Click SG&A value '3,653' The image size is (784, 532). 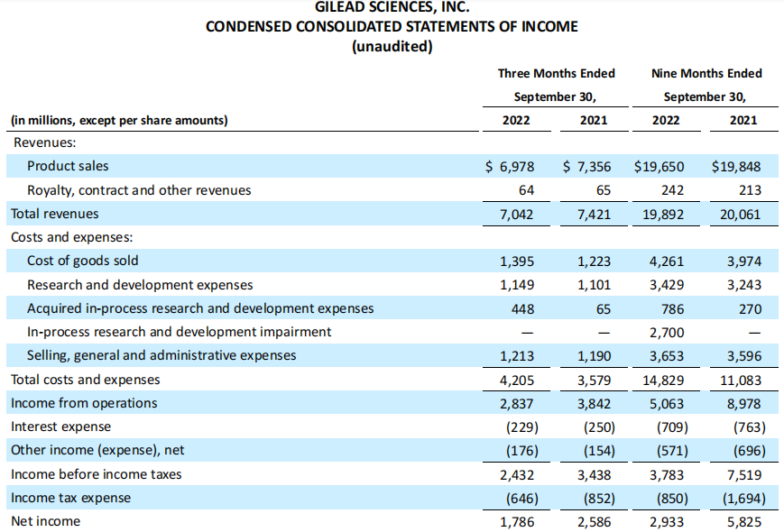[x=667, y=356]
